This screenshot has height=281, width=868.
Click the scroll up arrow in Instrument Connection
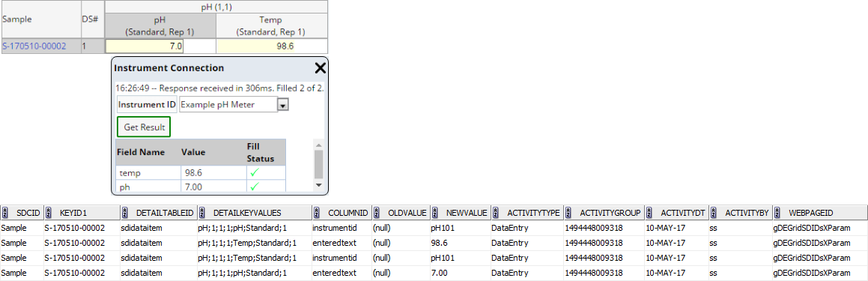click(318, 145)
